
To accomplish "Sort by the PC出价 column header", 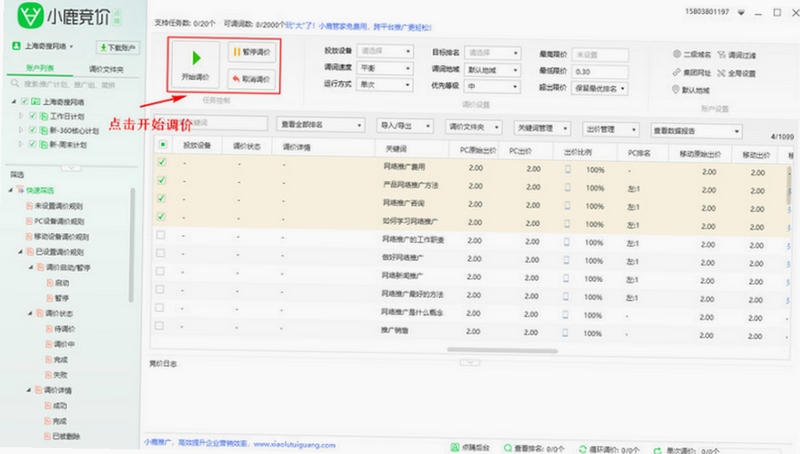I will (x=520, y=150).
